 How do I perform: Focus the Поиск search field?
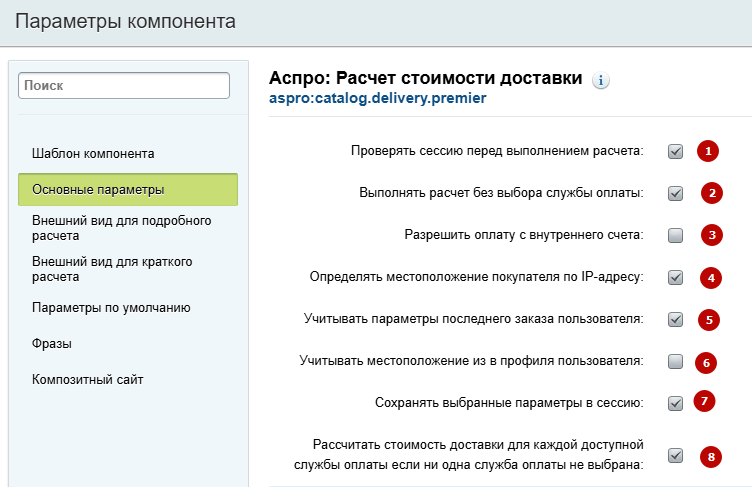pyautogui.click(x=124, y=85)
